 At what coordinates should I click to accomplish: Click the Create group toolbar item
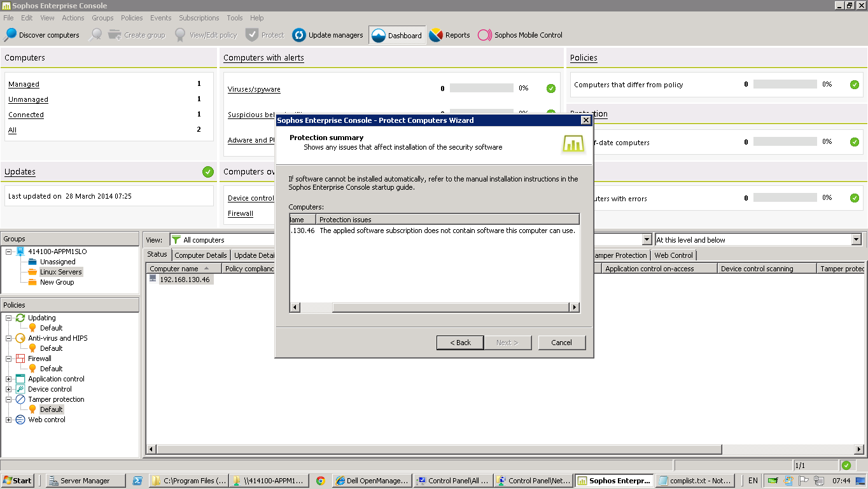tap(136, 35)
